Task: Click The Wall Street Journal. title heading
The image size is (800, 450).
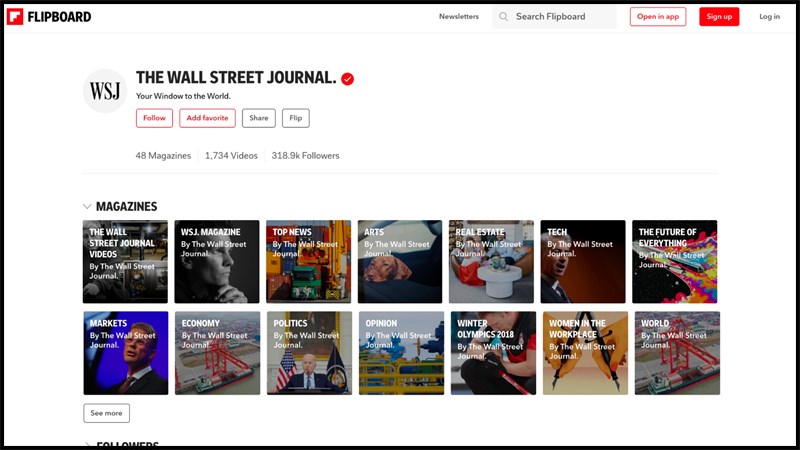Action: pos(236,78)
